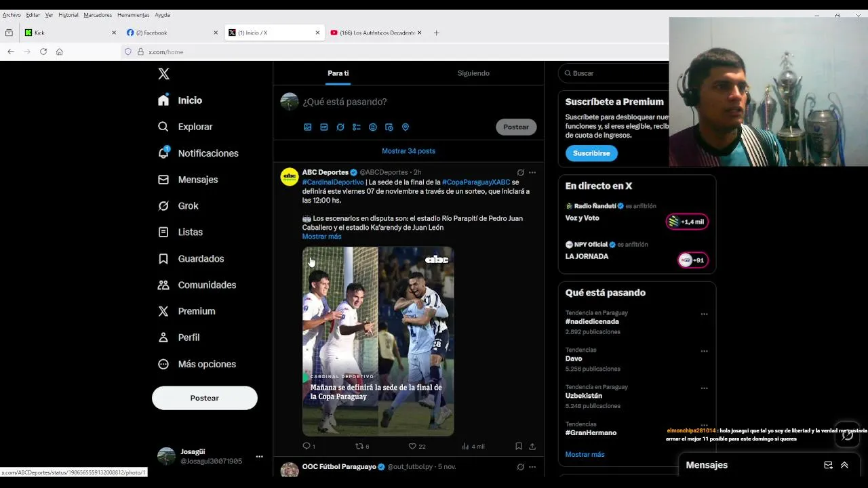The width and height of the screenshot is (868, 488).
Task: Open Listas in sidebar
Action: click(180, 232)
